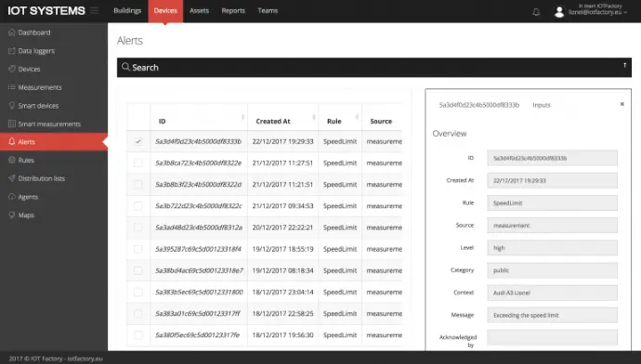Screen dimensions: 641x364
Task: Click the Search bar field
Action: pos(374,68)
